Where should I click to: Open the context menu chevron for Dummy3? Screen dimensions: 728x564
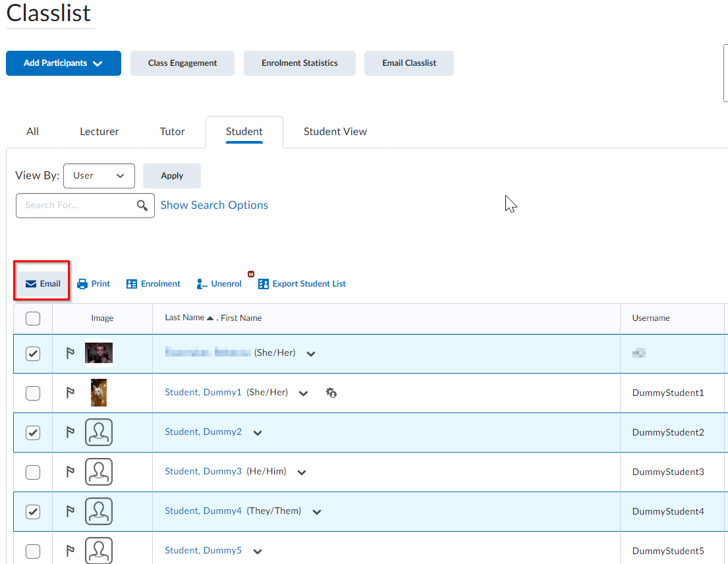302,472
